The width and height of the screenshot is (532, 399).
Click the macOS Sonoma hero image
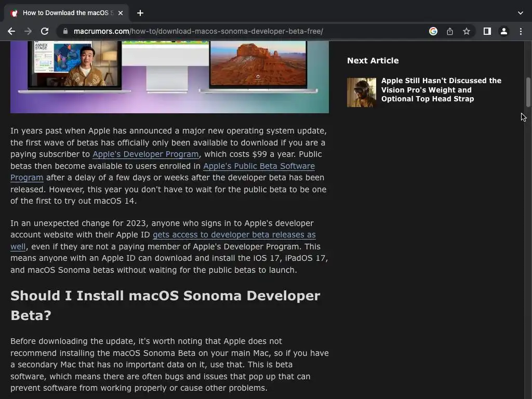tap(169, 77)
